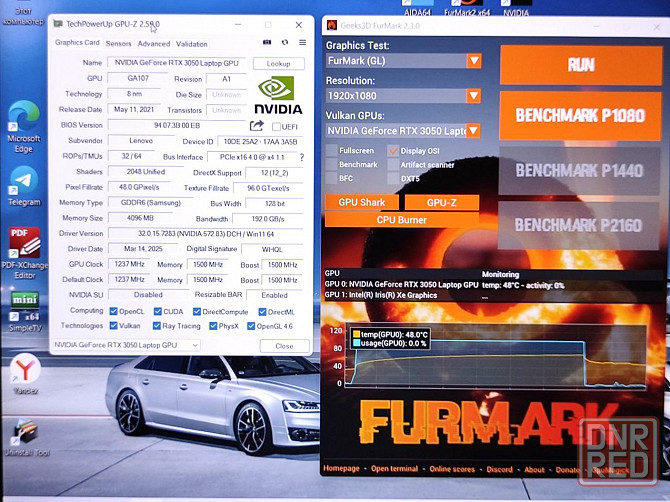Toggle the PhysX checkbox

click(213, 326)
